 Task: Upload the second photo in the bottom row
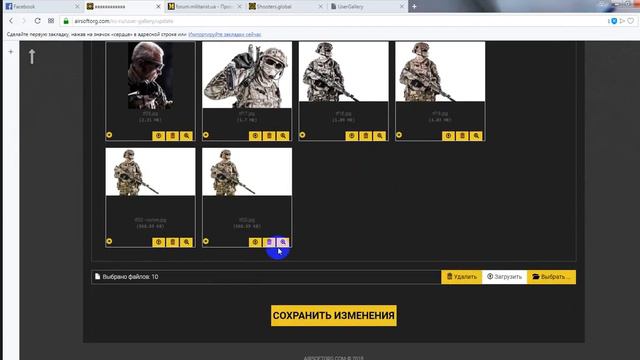[255, 242]
